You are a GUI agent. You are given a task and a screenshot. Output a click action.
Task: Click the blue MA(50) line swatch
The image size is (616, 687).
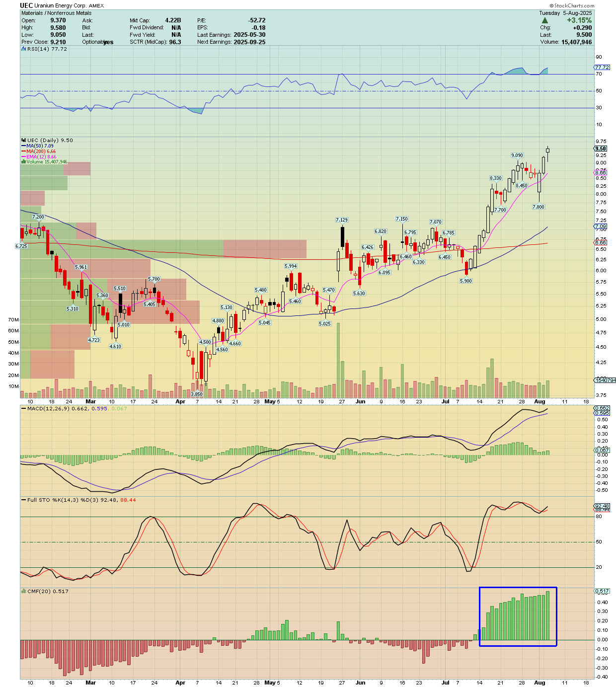pos(23,146)
